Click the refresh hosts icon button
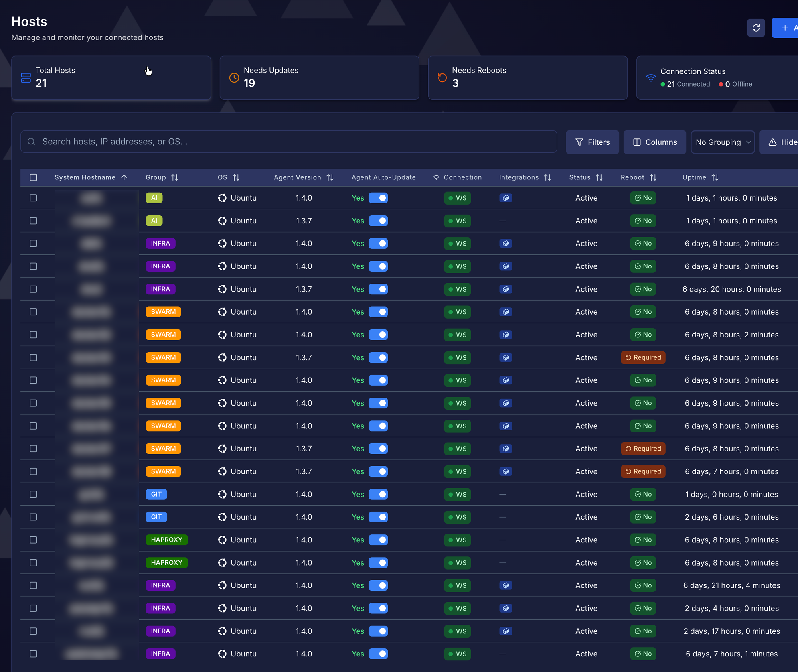Screen dimensions: 798x672 756,28
